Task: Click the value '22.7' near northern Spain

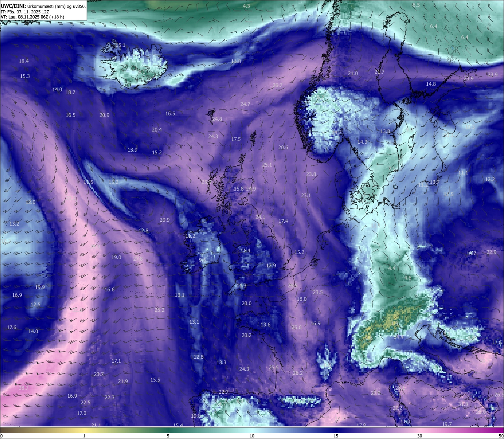Action: pyautogui.click(x=223, y=392)
